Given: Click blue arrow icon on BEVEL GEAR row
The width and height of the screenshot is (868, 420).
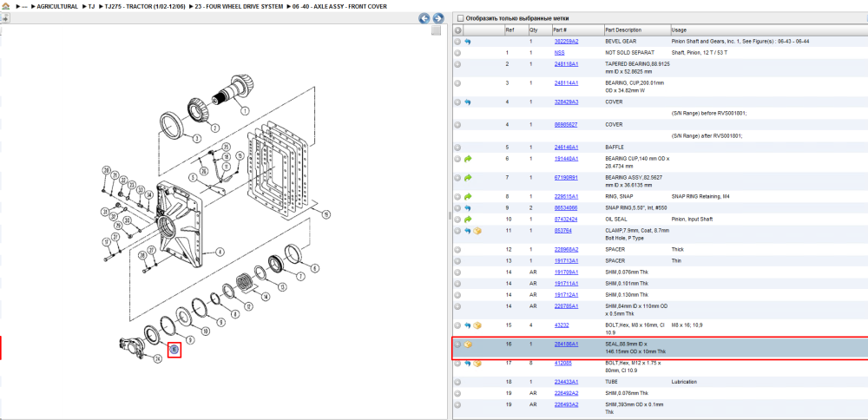Looking at the screenshot, I should 468,42.
